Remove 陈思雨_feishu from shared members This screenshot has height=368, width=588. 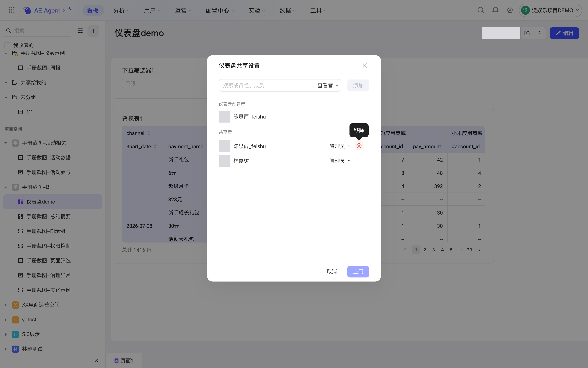[359, 146]
